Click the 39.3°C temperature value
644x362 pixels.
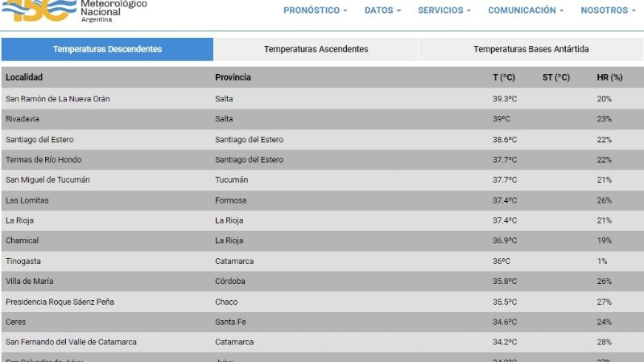pos(505,99)
